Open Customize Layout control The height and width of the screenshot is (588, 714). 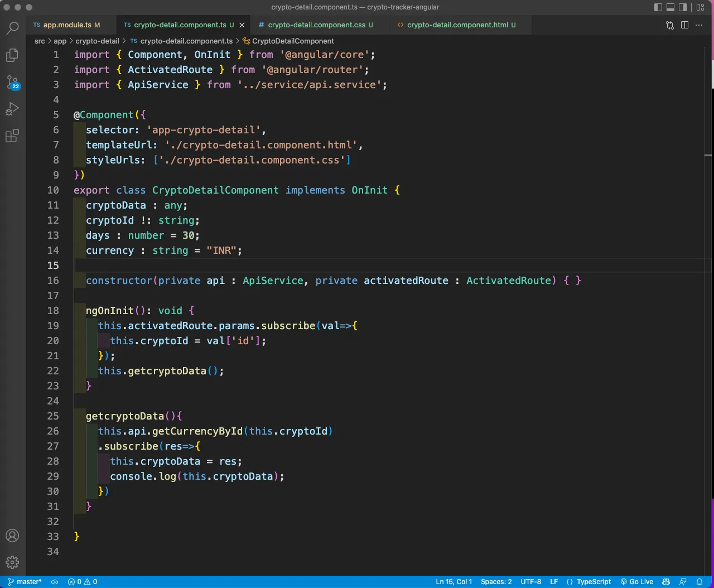tap(701, 7)
